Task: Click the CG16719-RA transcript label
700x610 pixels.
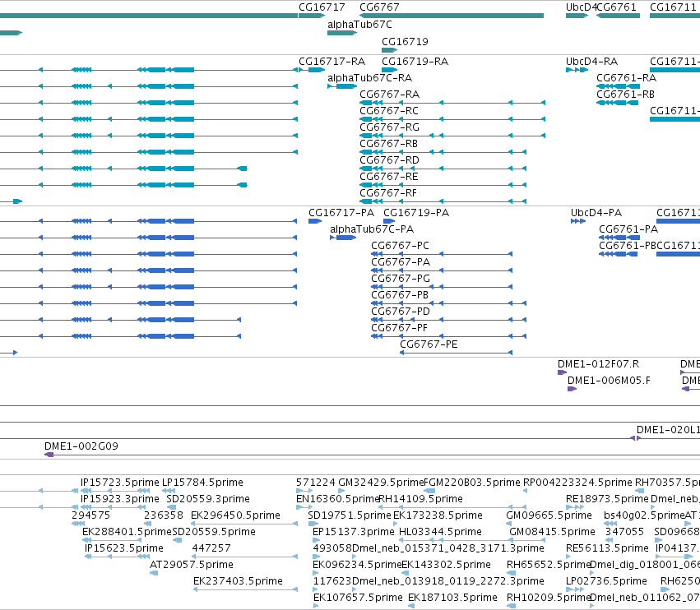Action: [415, 62]
